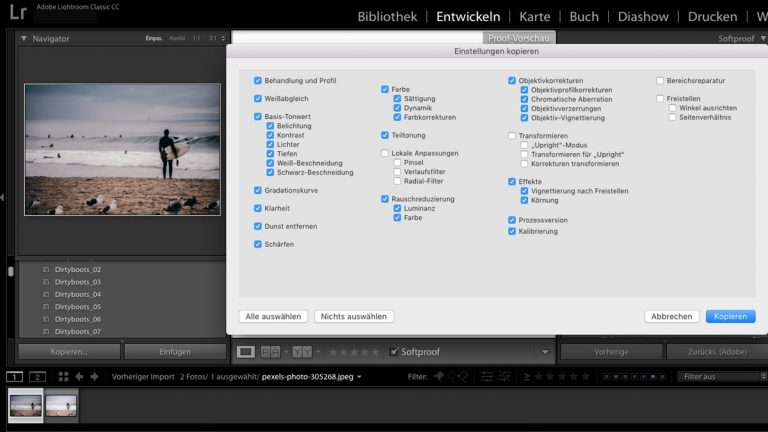768x432 pixels.
Task: Toggle the Softproof checkbox
Action: click(x=394, y=352)
